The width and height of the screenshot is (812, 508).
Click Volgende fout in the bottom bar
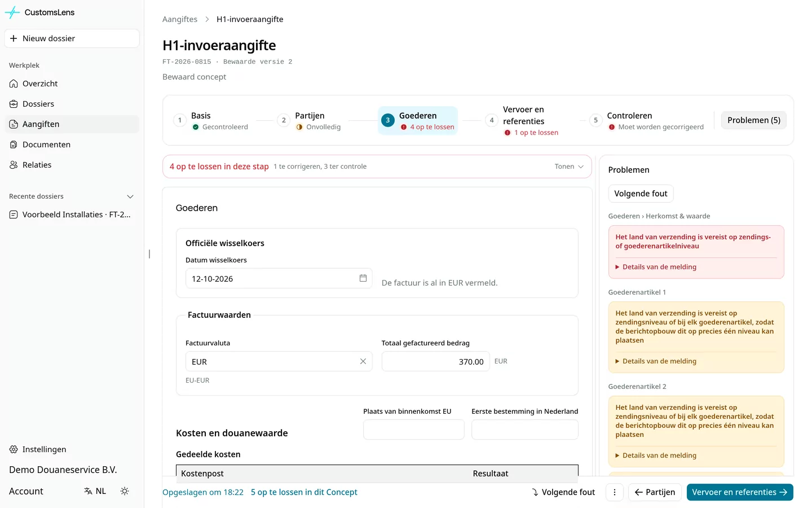[563, 492]
